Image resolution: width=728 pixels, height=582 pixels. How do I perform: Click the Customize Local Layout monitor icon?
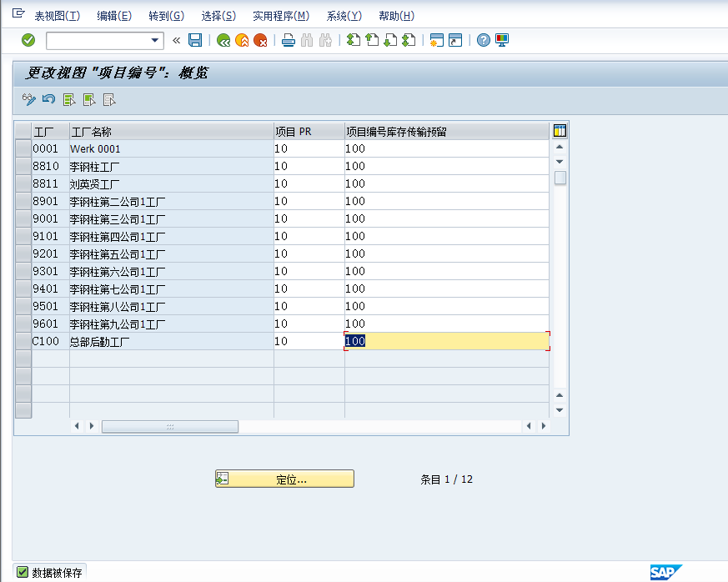pyautogui.click(x=502, y=40)
